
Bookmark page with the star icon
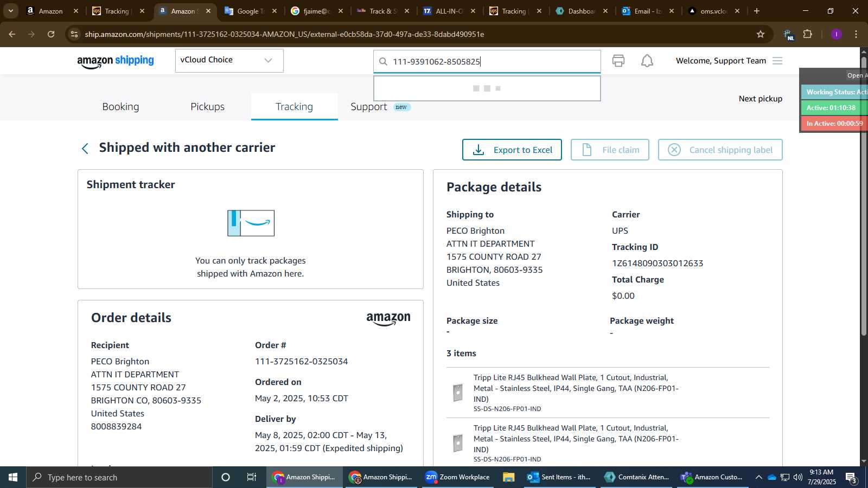coord(761,34)
